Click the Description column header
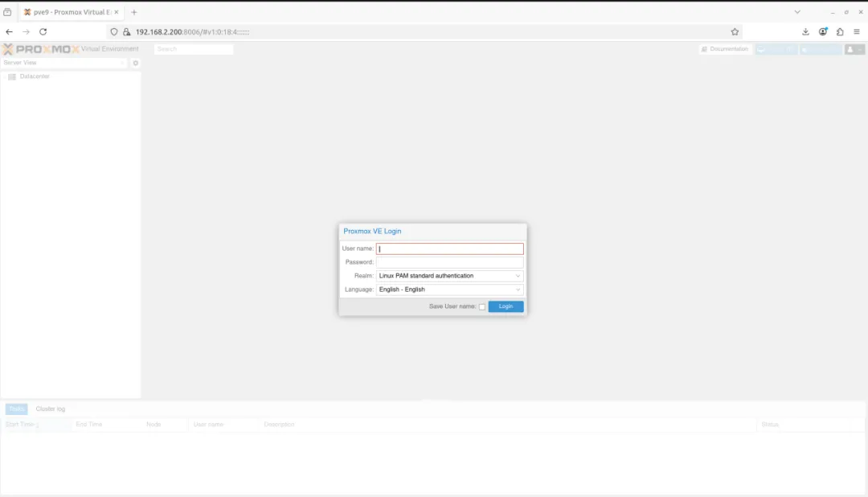Viewport: 868px width, 497px height. 508,425
